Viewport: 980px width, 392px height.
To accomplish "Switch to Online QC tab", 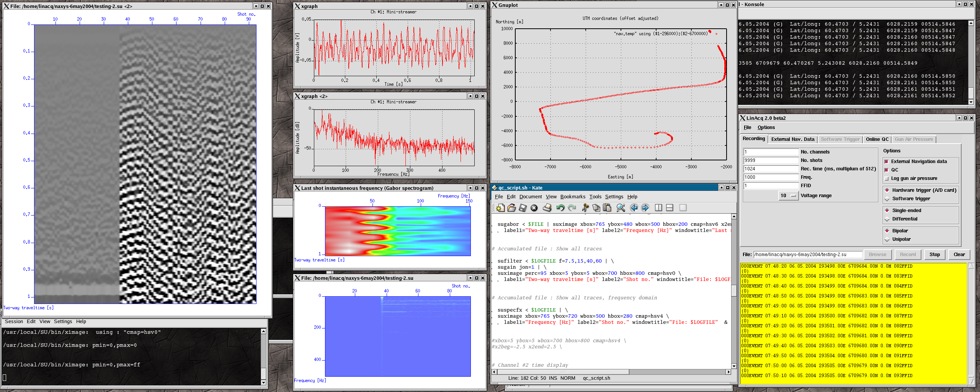I will point(877,139).
